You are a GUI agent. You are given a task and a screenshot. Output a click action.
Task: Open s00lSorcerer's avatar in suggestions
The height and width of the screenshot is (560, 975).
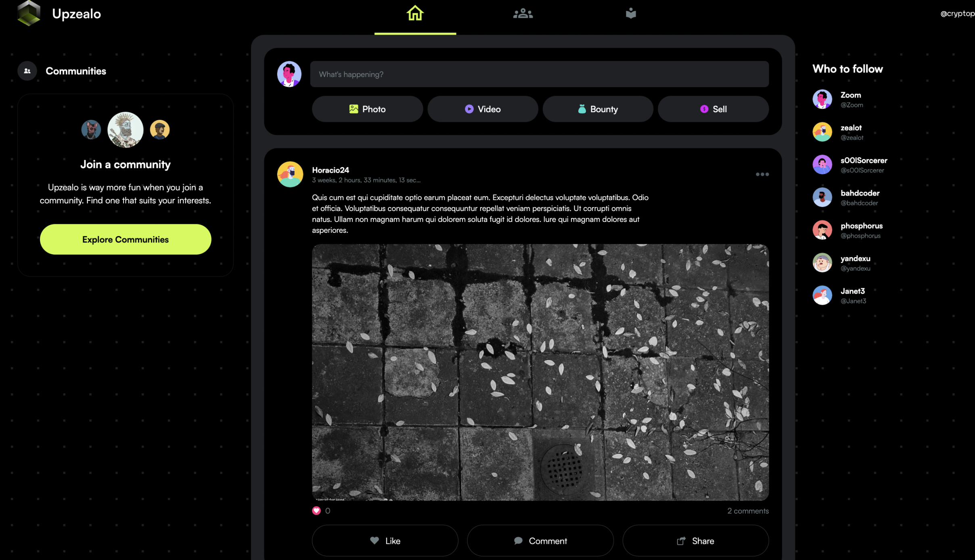pyautogui.click(x=822, y=165)
